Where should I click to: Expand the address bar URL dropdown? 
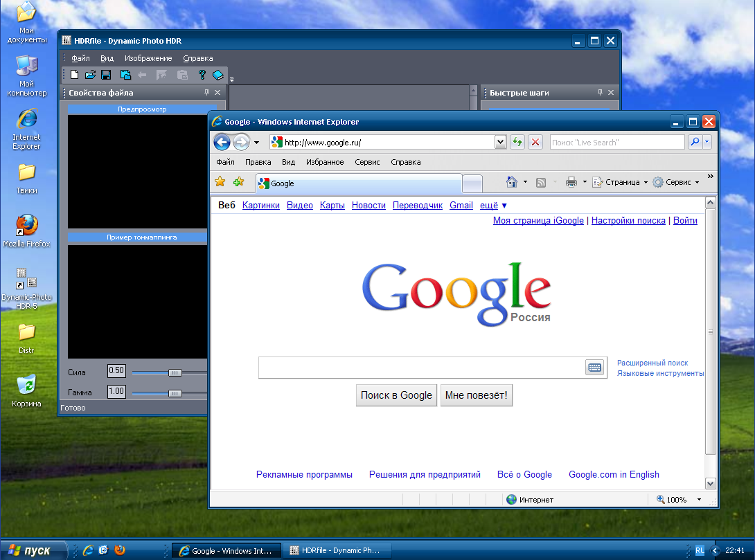pyautogui.click(x=500, y=142)
